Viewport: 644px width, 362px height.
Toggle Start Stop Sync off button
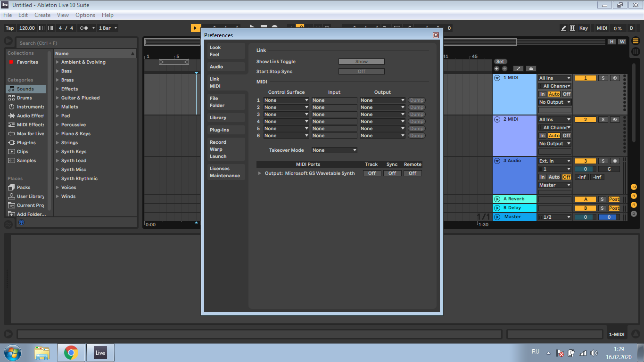point(361,72)
